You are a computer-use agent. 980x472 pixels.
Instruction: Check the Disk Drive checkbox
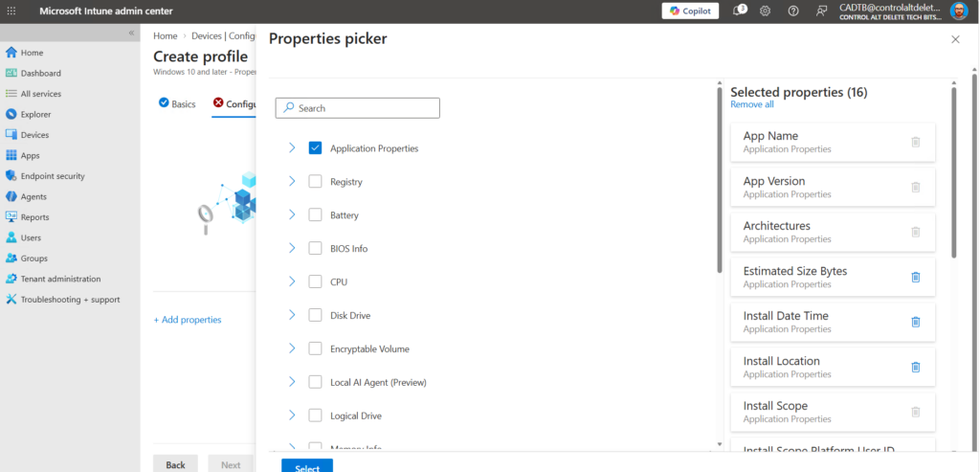[x=315, y=315]
